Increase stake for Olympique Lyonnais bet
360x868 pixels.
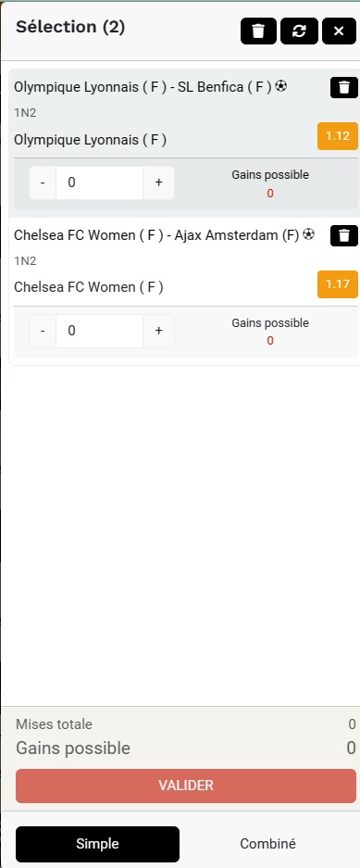click(158, 182)
